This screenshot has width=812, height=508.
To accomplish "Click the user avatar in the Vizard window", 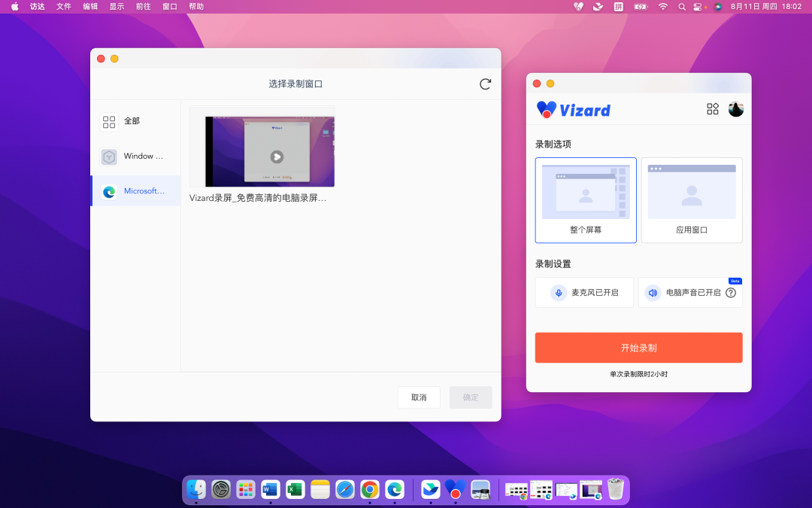I will click(735, 108).
